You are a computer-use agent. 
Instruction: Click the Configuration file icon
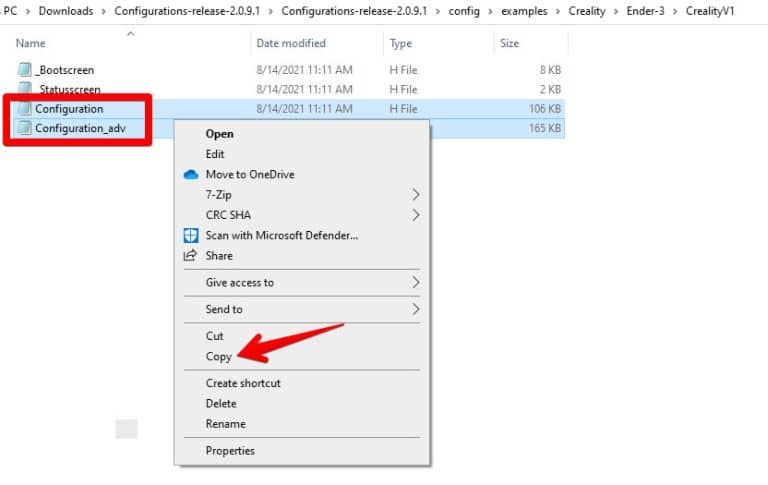point(25,109)
